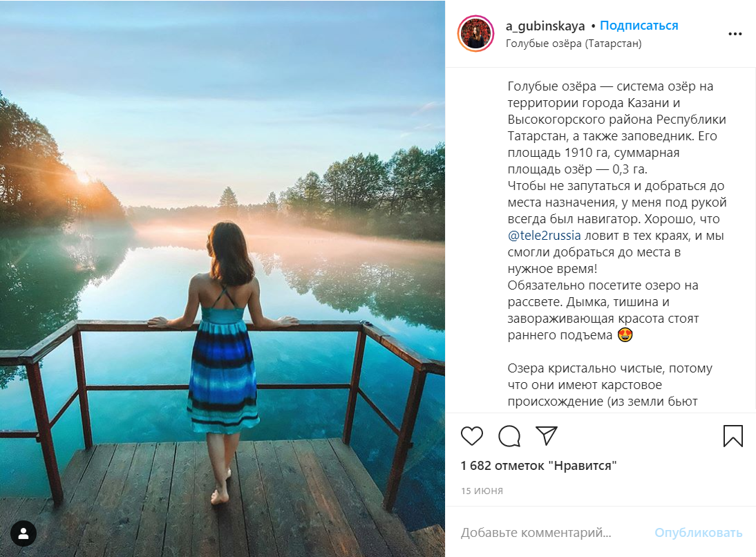Viewport: 756px width, 557px height.
Task: Show tagged people icon on photo
Action: (23, 534)
